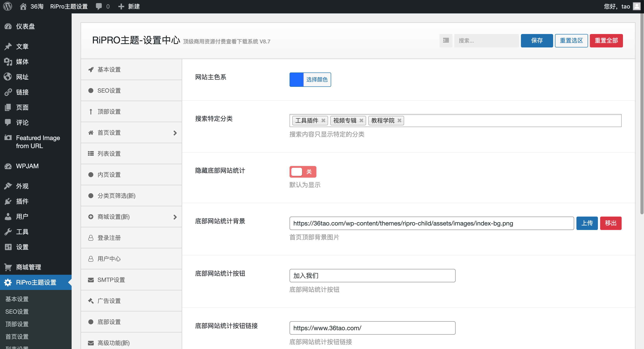Click the WPJAM gauge icon
Screen dimensions: 644x349
coord(8,166)
